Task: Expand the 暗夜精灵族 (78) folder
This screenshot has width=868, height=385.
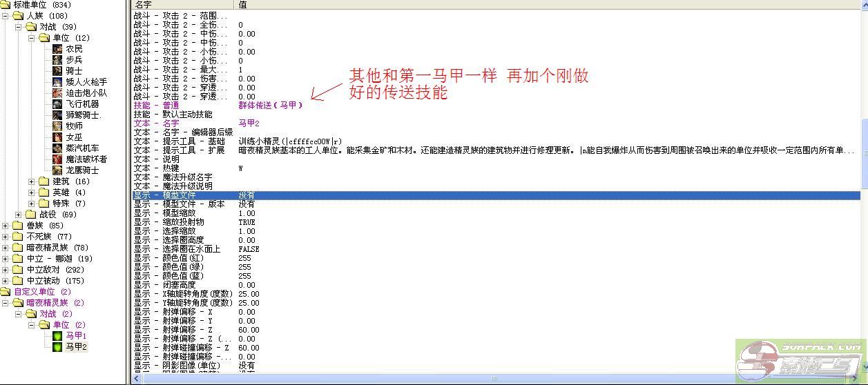Action: [x=6, y=248]
